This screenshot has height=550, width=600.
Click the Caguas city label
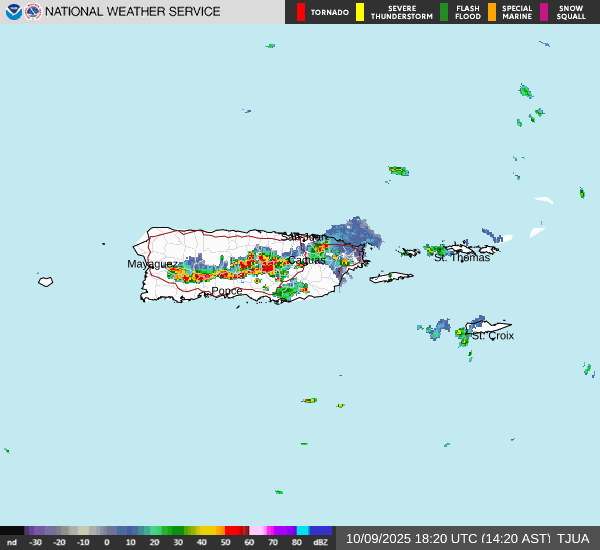tap(306, 260)
